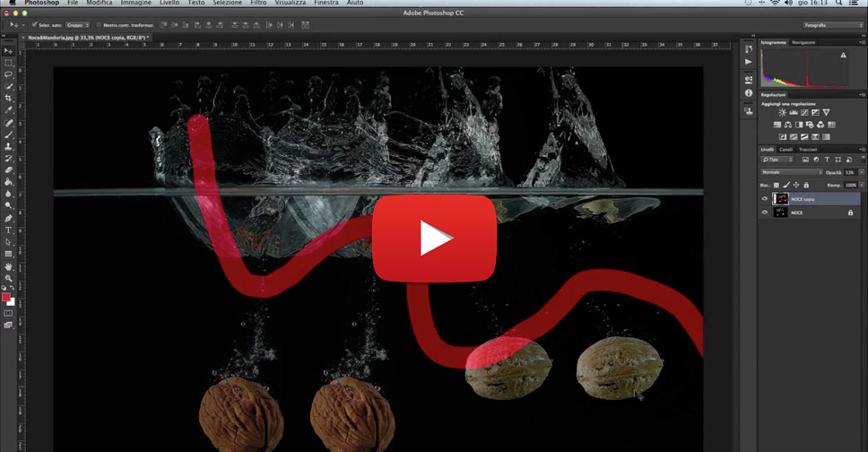The width and height of the screenshot is (868, 452).
Task: Select the Lasso tool
Action: [8, 74]
